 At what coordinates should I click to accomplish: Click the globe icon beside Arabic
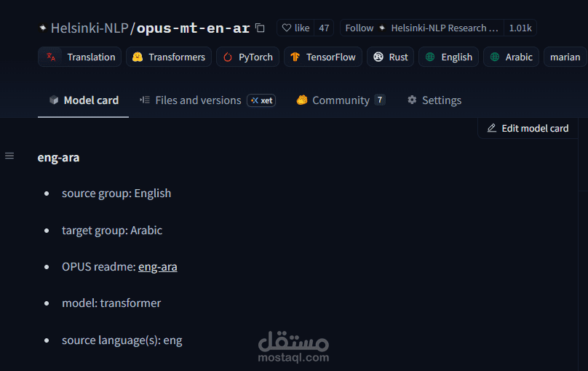point(495,57)
